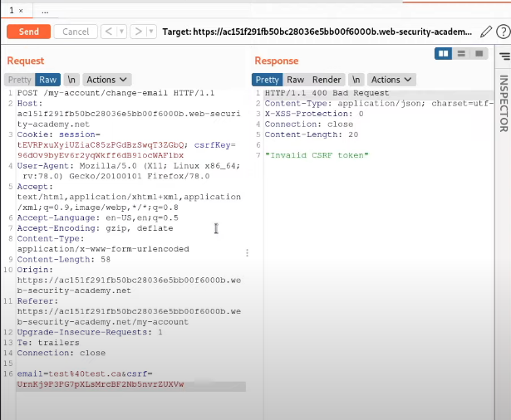Click the email=test%40test.ca body parameter

click(x=69, y=374)
